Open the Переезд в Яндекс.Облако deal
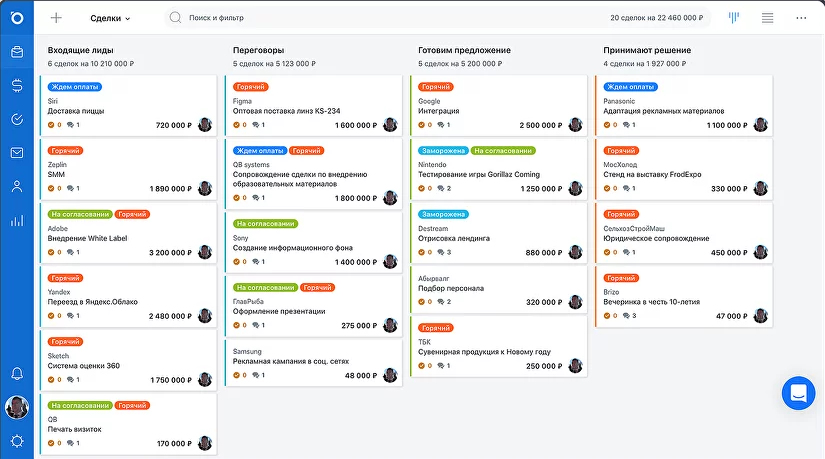Screen dimensions: 825x459 [x=93, y=302]
